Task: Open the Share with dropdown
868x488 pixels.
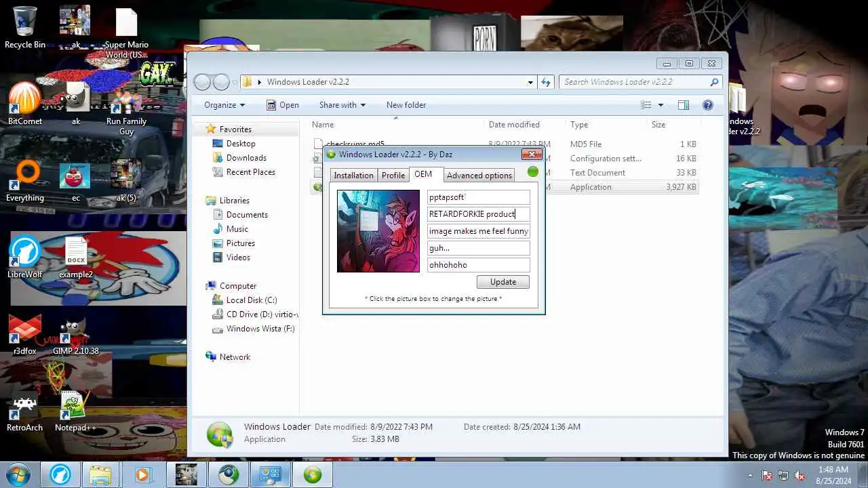Action: point(342,105)
